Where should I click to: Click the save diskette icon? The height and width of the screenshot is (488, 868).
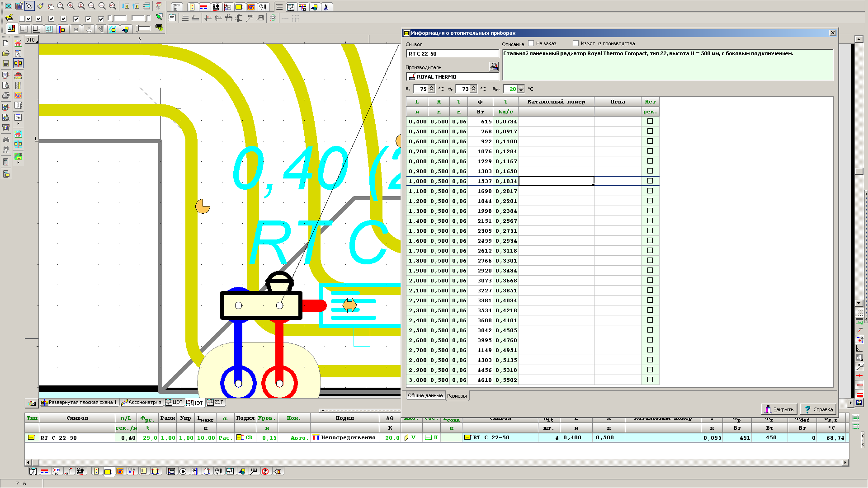[x=6, y=64]
